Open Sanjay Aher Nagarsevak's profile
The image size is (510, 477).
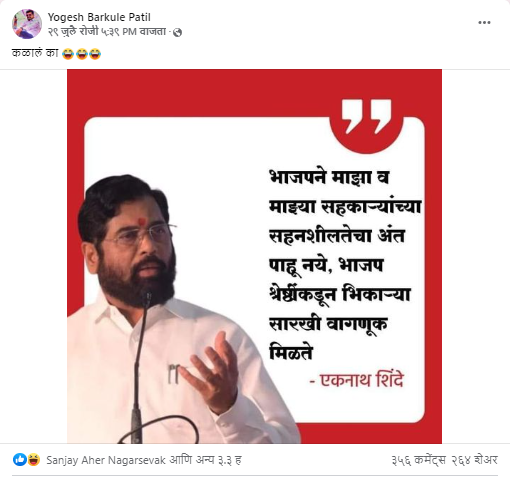click(x=106, y=460)
